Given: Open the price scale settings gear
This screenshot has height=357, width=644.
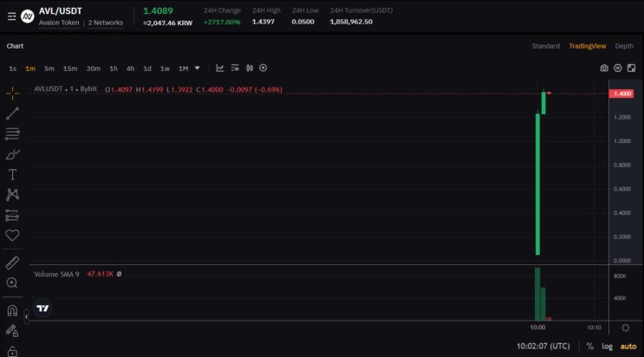Looking at the screenshot, I should (626, 328).
